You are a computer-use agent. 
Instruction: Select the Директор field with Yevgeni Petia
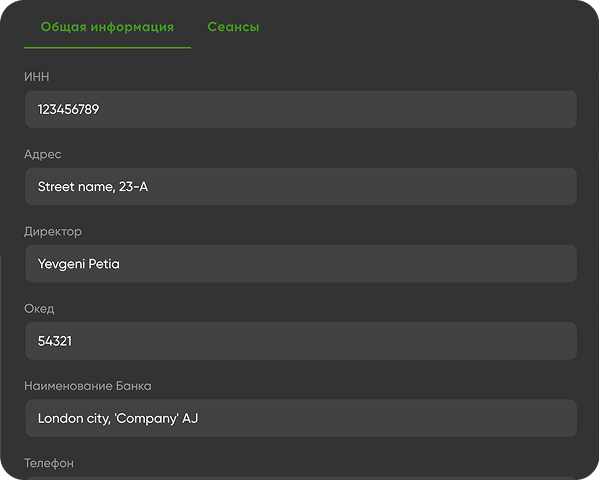301,264
